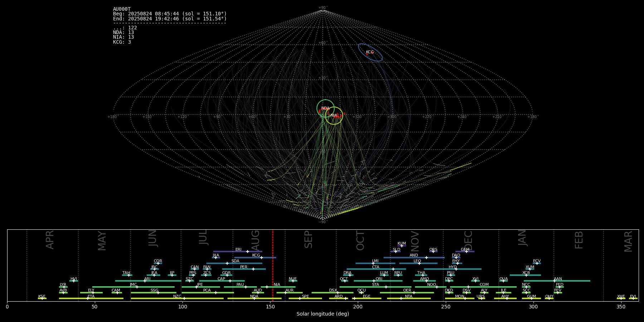Click the 150 tick on solar longitude axis
This screenshot has width=644, height=322.
point(270,307)
